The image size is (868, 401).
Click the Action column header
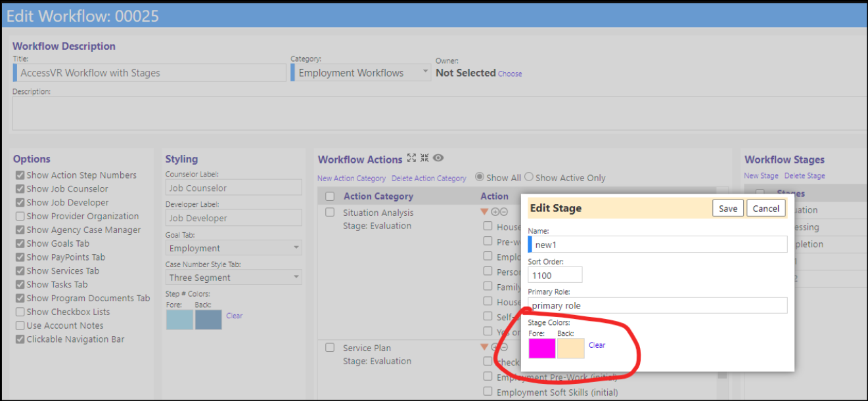[x=494, y=196]
